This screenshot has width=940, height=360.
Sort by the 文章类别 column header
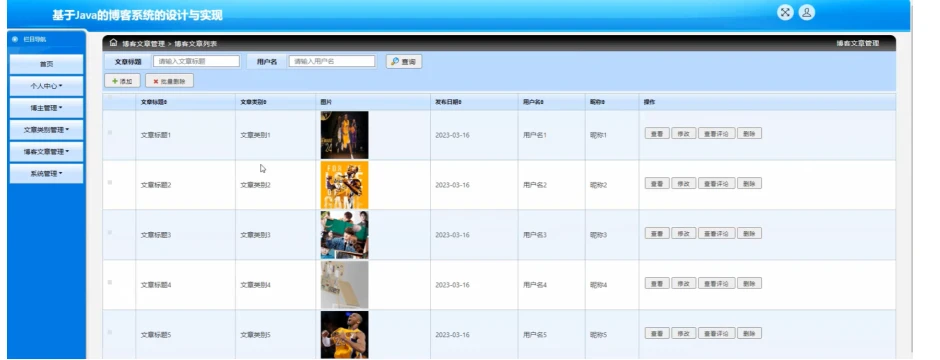(x=254, y=102)
